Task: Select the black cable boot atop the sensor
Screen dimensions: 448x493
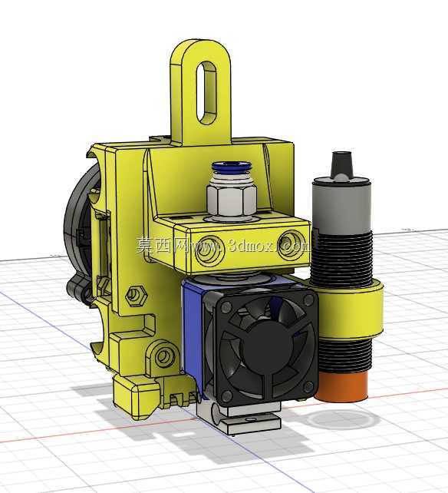Action: [342, 164]
